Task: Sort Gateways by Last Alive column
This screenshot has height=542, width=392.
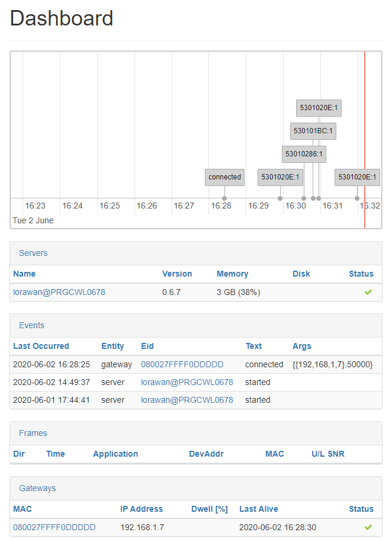Action: pyautogui.click(x=259, y=509)
